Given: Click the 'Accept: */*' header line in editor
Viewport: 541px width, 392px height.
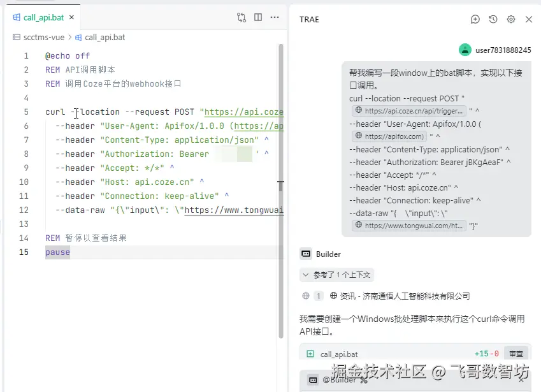Looking at the screenshot, I should (115, 168).
